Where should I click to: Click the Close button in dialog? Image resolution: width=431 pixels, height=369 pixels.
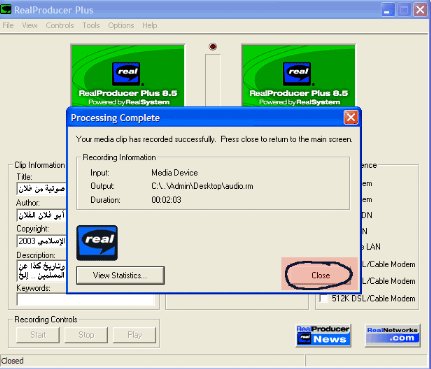pos(319,275)
